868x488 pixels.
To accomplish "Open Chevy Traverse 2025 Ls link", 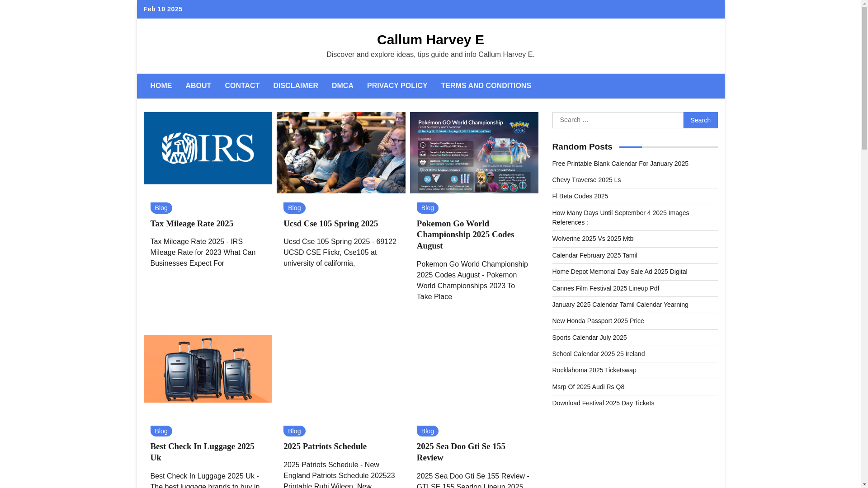I will point(586,180).
